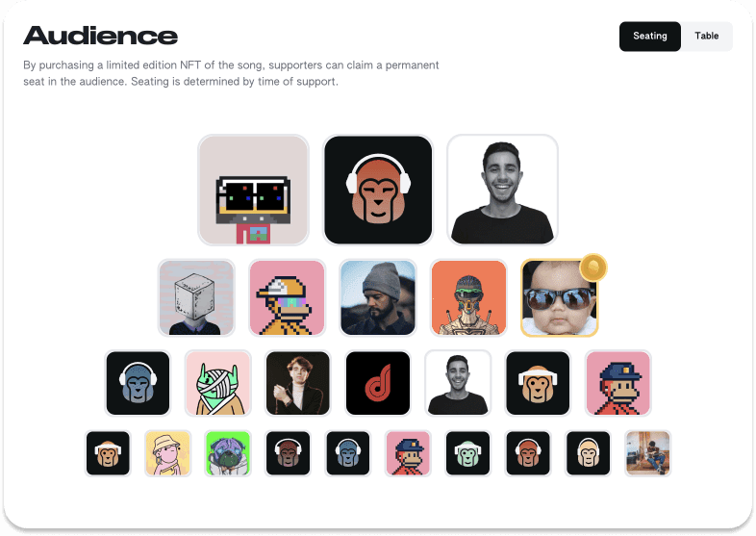Image resolution: width=756 pixels, height=536 pixels.
Task: Select the cube-head character avatar
Action: (196, 297)
